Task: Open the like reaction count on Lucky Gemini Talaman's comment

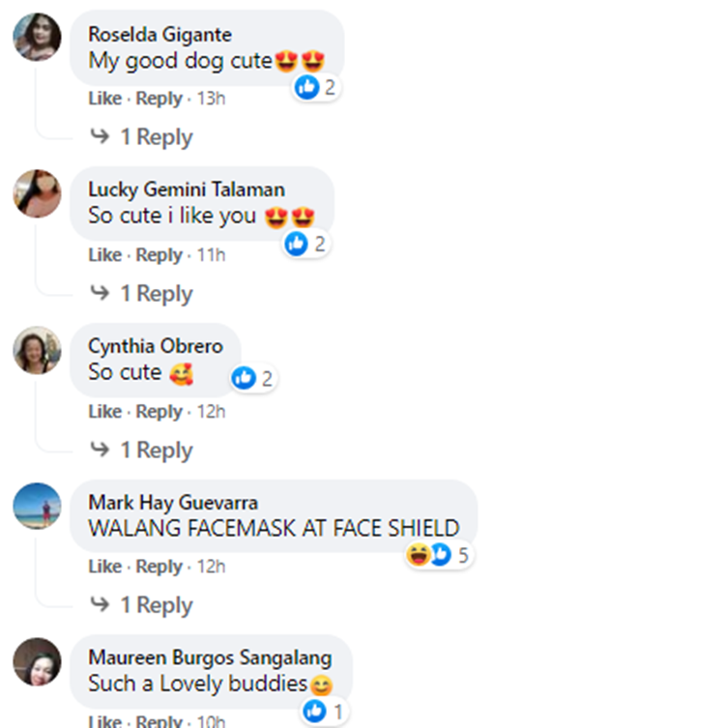Action: tap(306, 244)
